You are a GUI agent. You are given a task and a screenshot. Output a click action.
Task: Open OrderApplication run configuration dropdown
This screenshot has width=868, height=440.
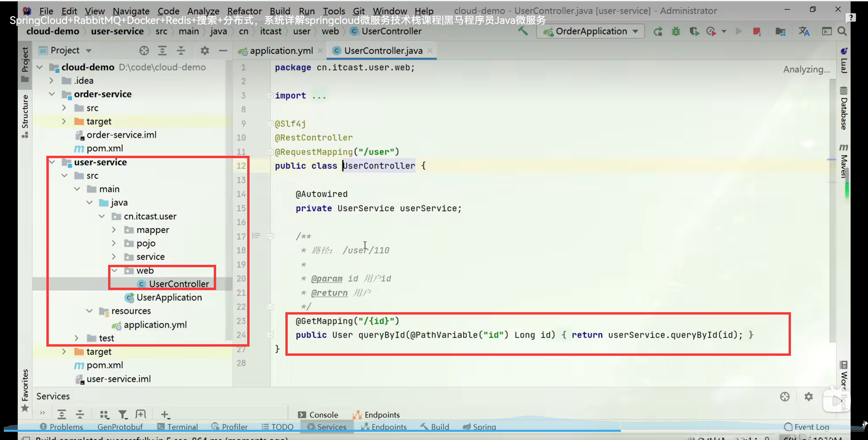coord(591,31)
